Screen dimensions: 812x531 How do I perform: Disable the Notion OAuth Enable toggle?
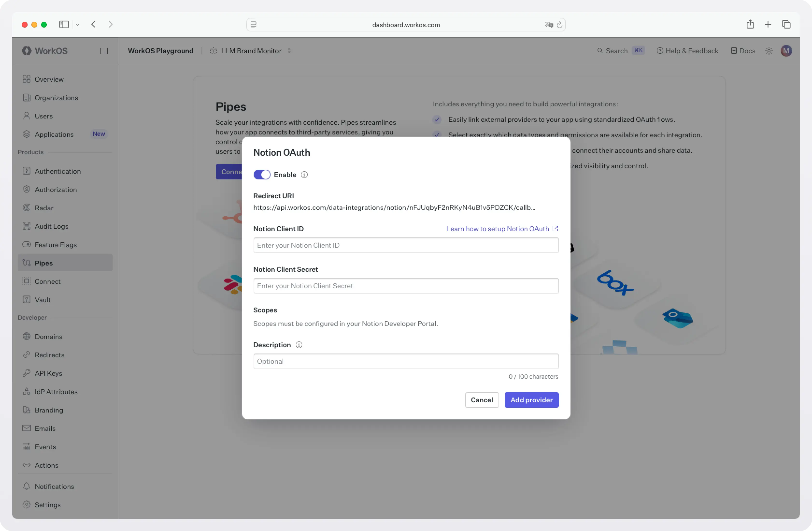pyautogui.click(x=262, y=175)
